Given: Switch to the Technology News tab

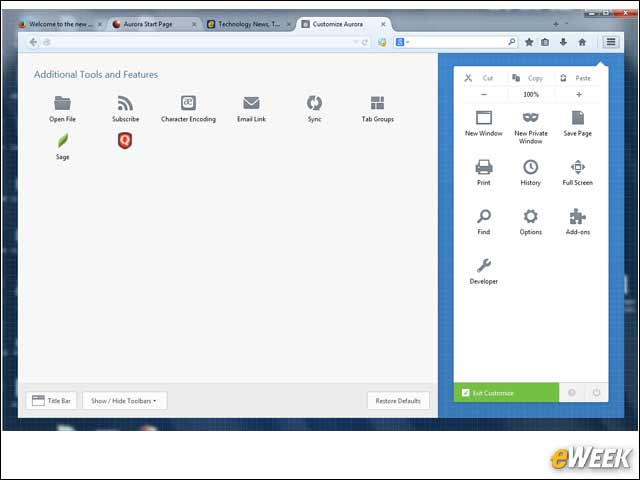Looking at the screenshot, I should tap(248, 24).
